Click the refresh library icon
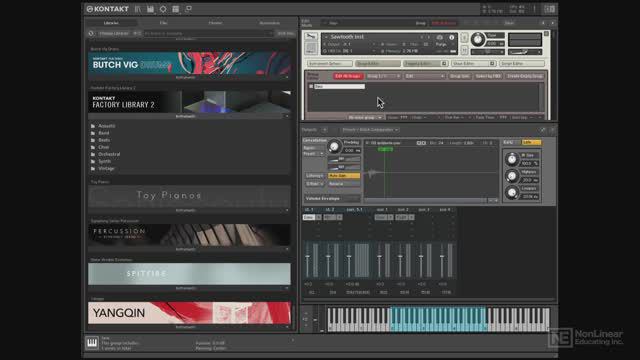The width and height of the screenshot is (640, 360). 91,33
